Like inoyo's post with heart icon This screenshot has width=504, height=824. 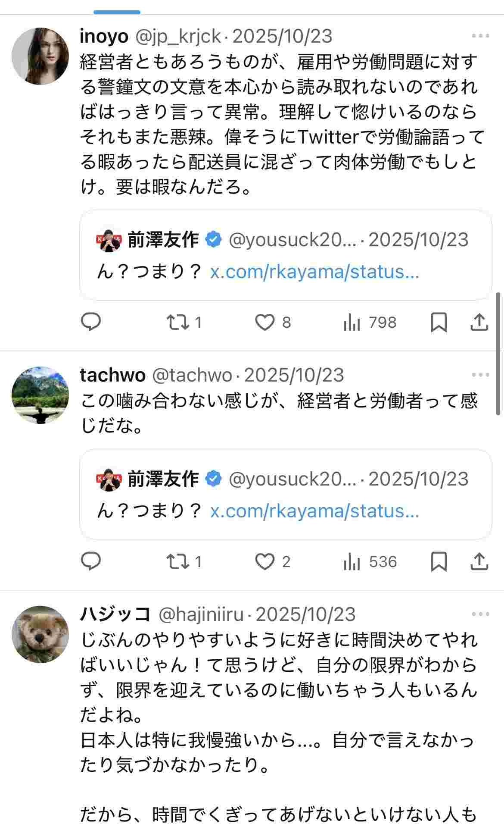[264, 322]
